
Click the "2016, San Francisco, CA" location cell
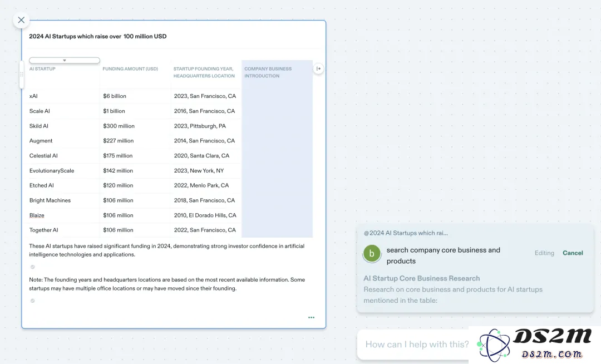tap(204, 111)
